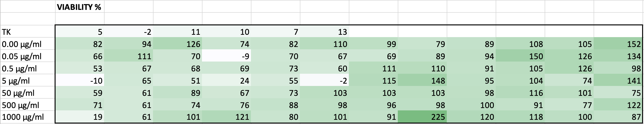Click the 500 µg/ml row label
The image size is (644, 124).
click(28, 105)
